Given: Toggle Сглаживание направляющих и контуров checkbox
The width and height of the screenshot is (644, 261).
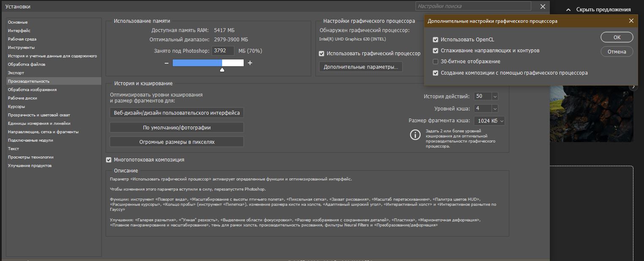Looking at the screenshot, I should [x=435, y=51].
